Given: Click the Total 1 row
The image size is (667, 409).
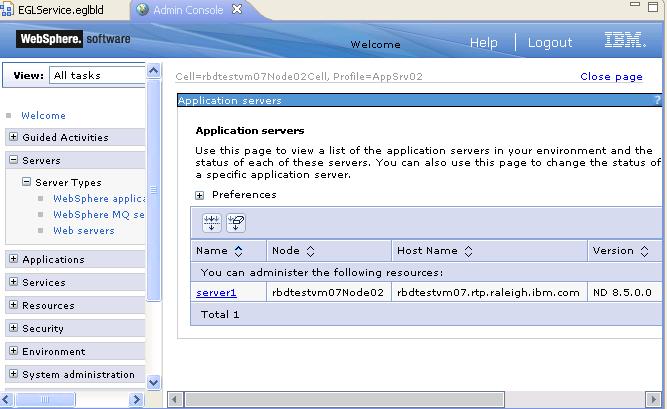Looking at the screenshot, I should (x=426, y=315).
